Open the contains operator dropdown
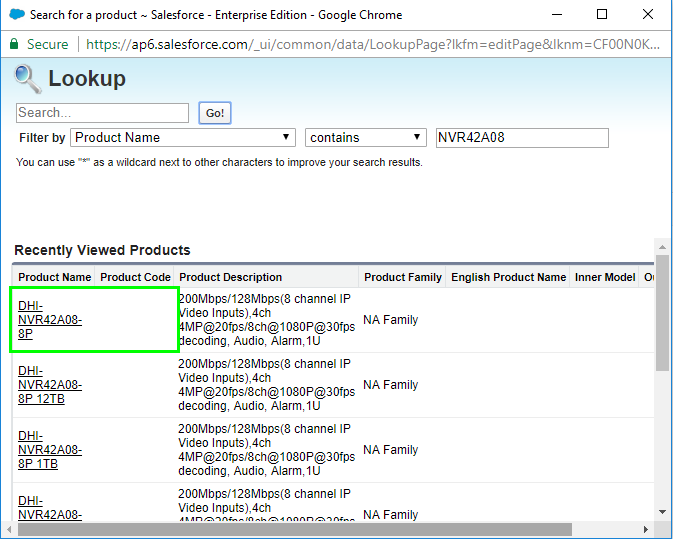Viewport: 673px width, 539px height. click(x=366, y=138)
